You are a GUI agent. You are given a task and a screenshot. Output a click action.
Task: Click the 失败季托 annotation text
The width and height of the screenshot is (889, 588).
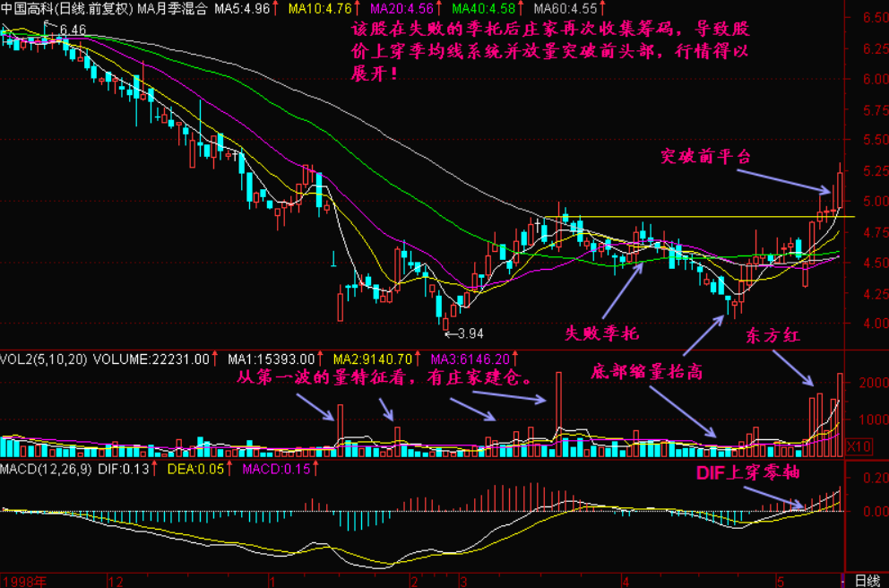coord(601,333)
